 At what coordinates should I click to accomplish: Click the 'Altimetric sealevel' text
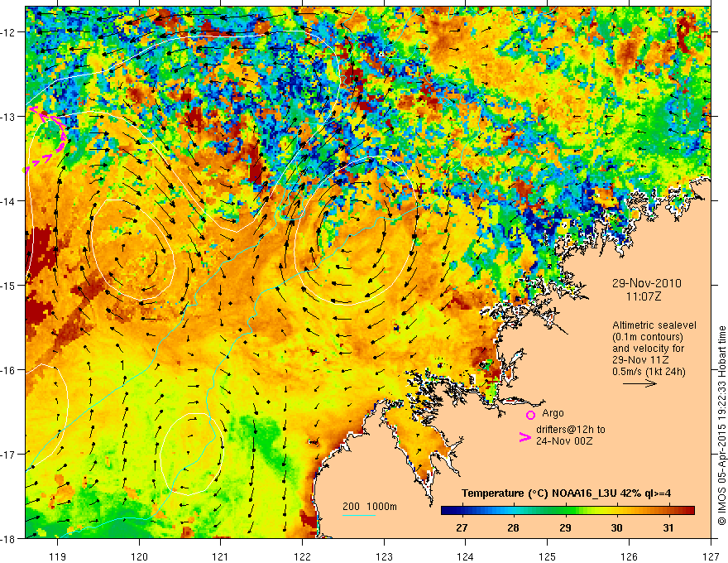[654, 325]
